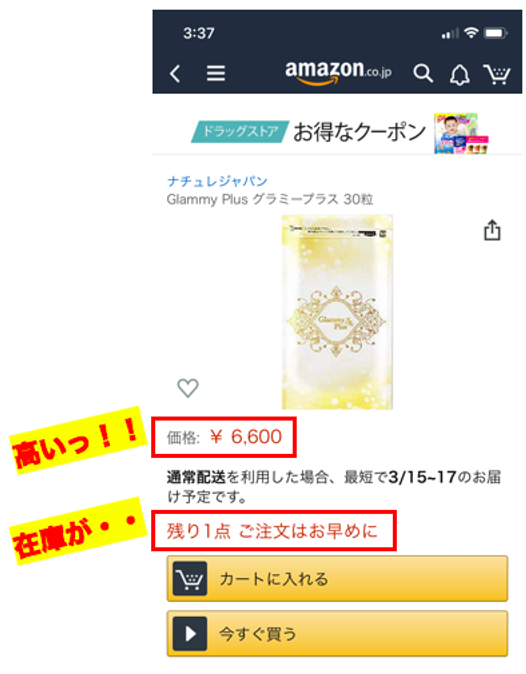
Task: Tap the 通常配送 delivery text
Action: (x=196, y=477)
